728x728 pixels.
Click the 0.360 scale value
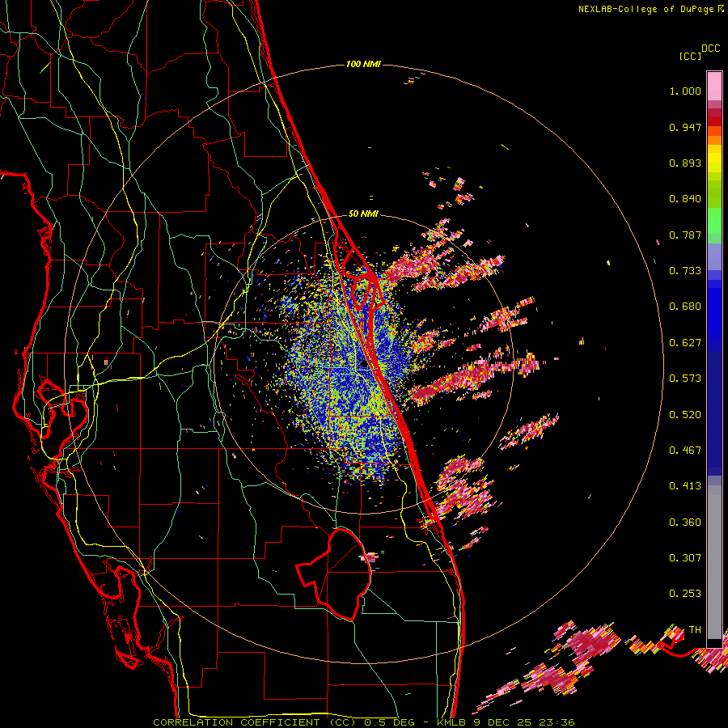(x=685, y=523)
